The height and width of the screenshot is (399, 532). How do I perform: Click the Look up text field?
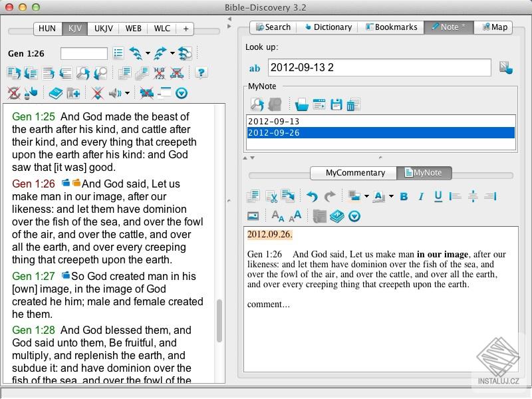pos(379,67)
